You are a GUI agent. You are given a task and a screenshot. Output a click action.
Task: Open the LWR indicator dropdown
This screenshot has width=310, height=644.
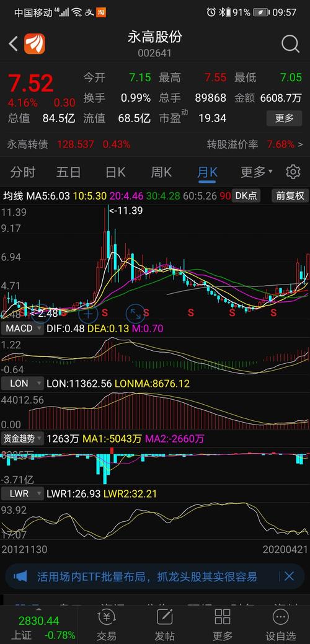pos(22,493)
